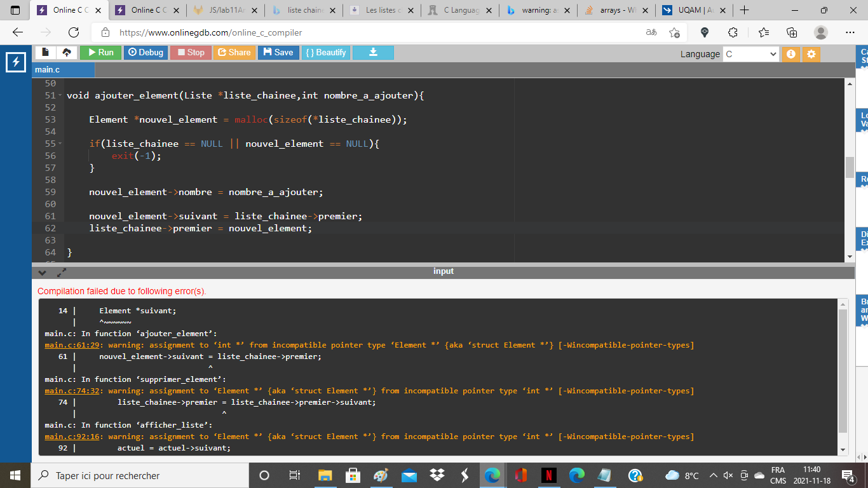Add the page to favorites with the star-plus icon
This screenshot has width=868, height=488.
[674, 32]
